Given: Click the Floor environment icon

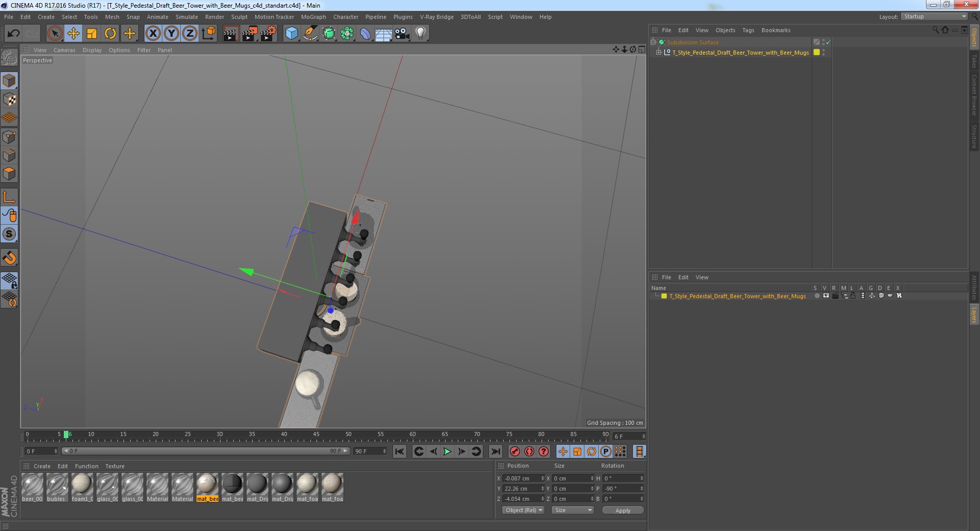Looking at the screenshot, I should pyautogui.click(x=384, y=34).
